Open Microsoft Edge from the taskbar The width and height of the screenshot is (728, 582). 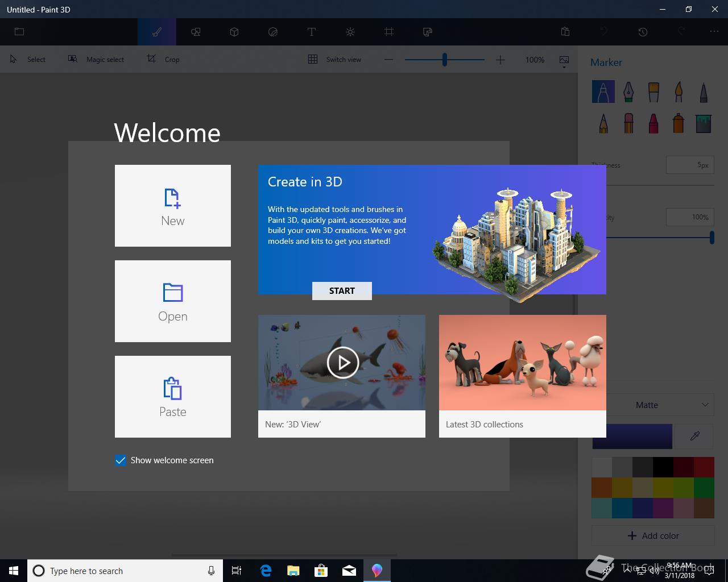coord(266,571)
